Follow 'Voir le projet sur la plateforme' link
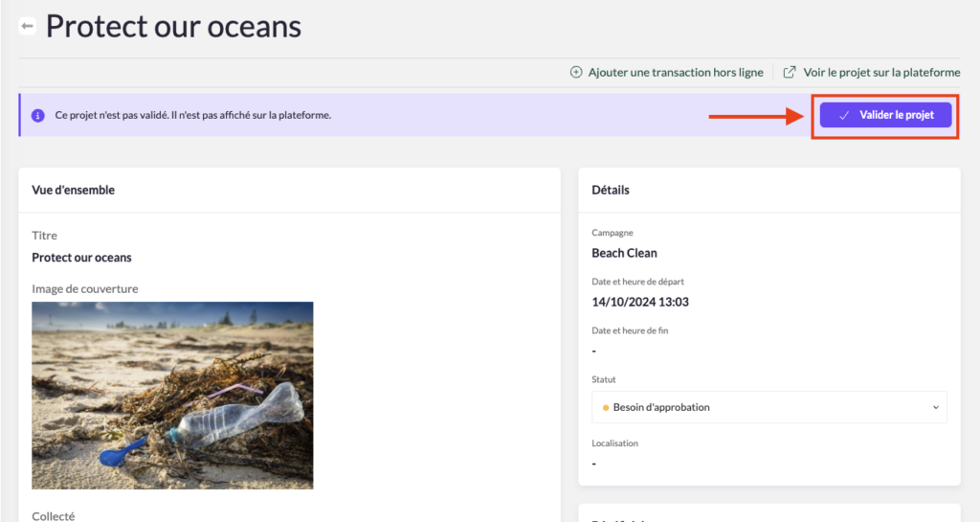Viewport: 980px width, 522px height. pos(880,72)
